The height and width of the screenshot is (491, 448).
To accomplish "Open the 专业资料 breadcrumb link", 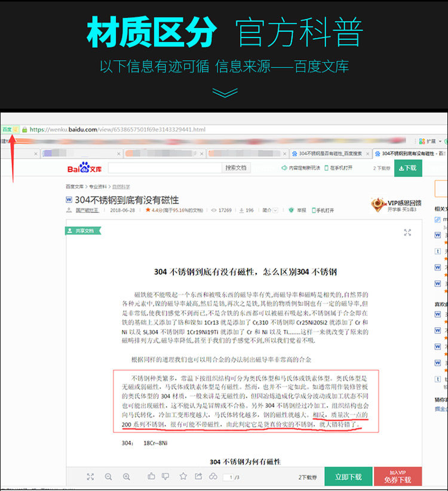I will click(98, 186).
